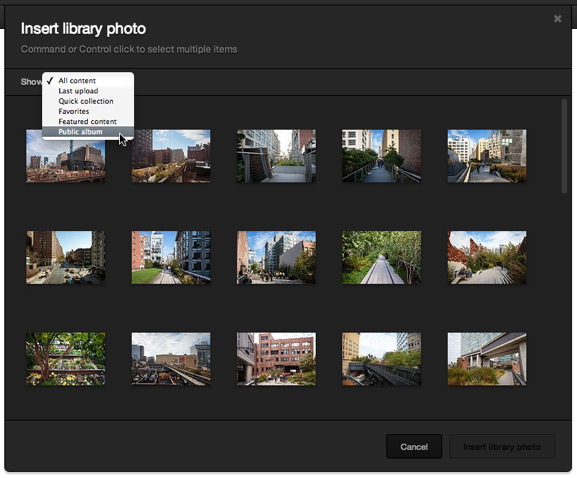This screenshot has width=577, height=478.
Task: Pick Featured content in the dropdown
Action: [88, 121]
